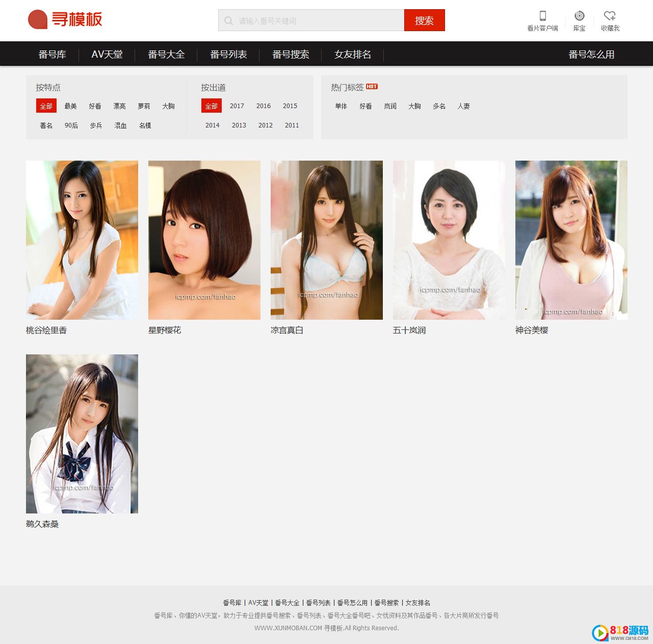Click the 桃谷绘里香 name caption
653x644 pixels.
(x=46, y=330)
